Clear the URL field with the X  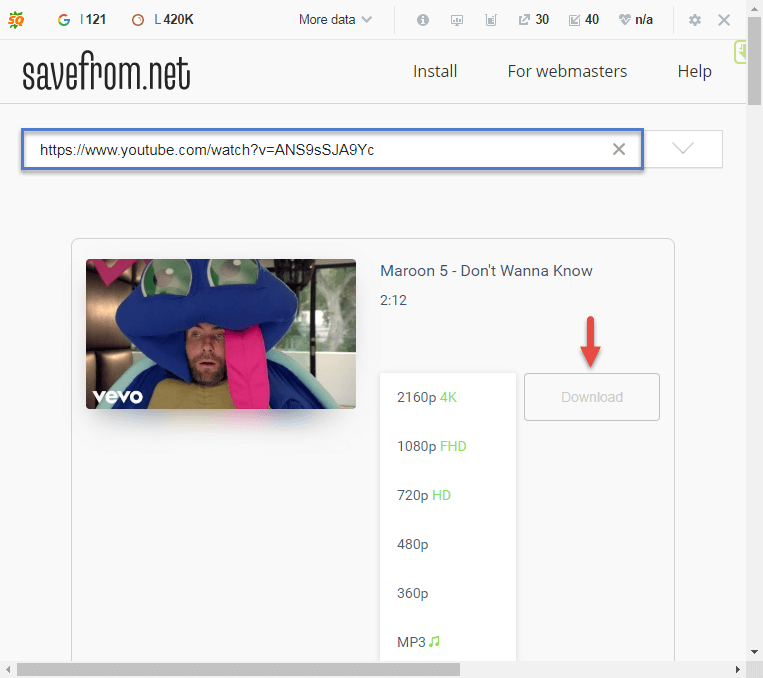[x=618, y=149]
